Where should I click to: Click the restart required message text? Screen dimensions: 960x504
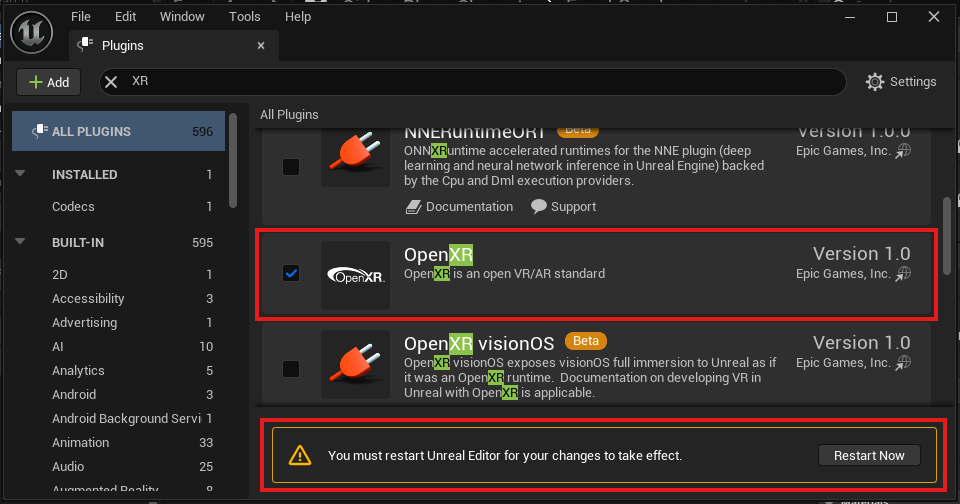pyautogui.click(x=504, y=456)
